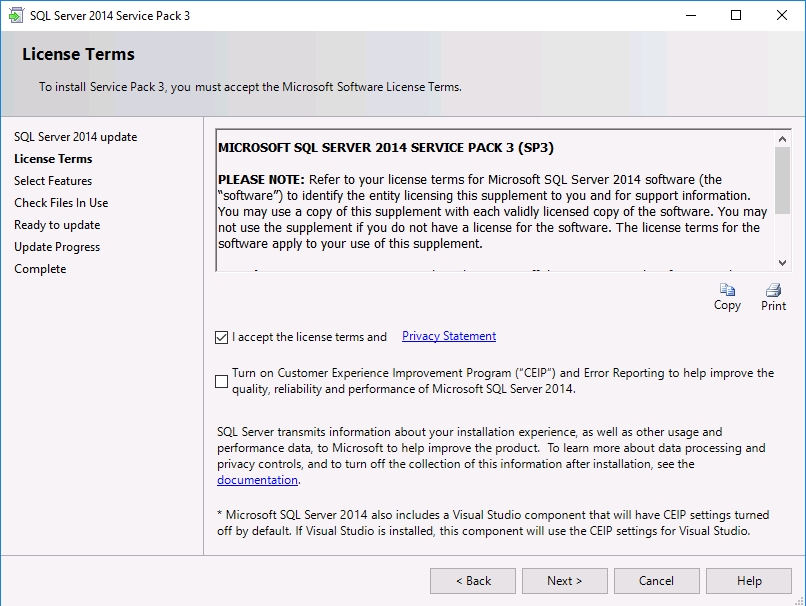806x606 pixels.
Task: Select the Check Files In Use step
Action: pos(61,203)
